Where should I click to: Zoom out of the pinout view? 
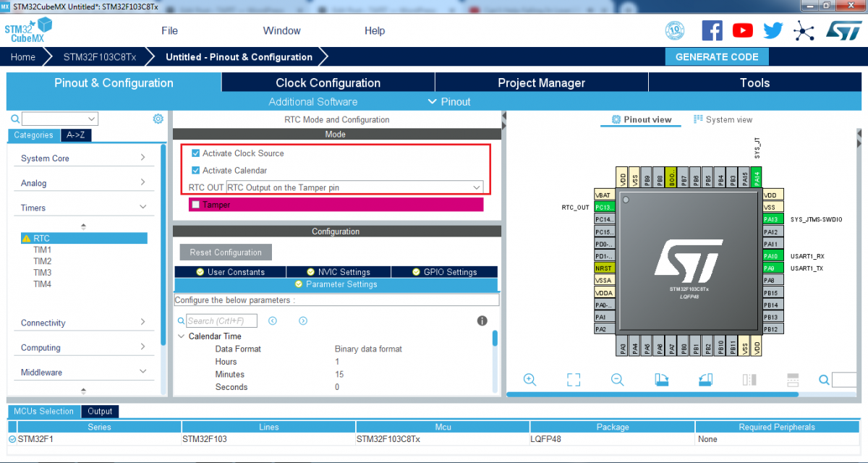[x=617, y=379]
